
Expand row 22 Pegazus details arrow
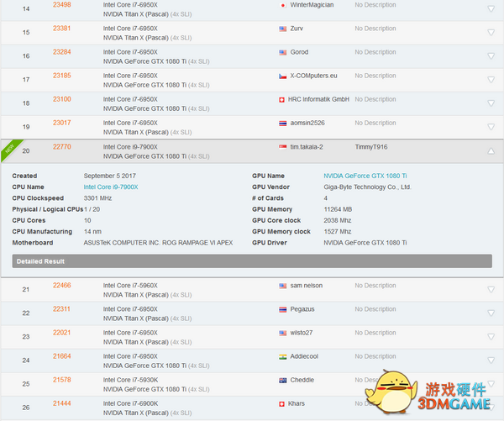(491, 313)
